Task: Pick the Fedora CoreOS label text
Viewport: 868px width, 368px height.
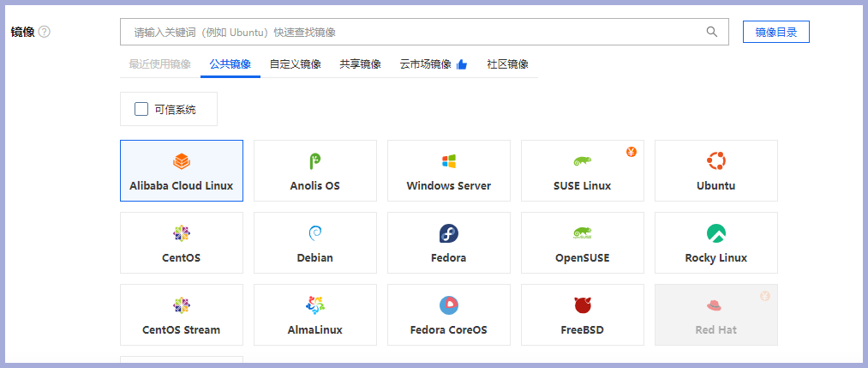Action: (x=448, y=329)
